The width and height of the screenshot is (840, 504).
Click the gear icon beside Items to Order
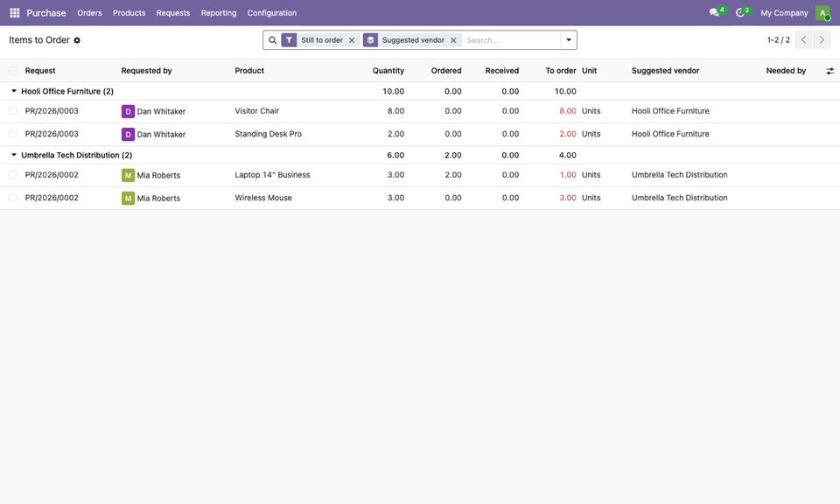click(x=77, y=40)
